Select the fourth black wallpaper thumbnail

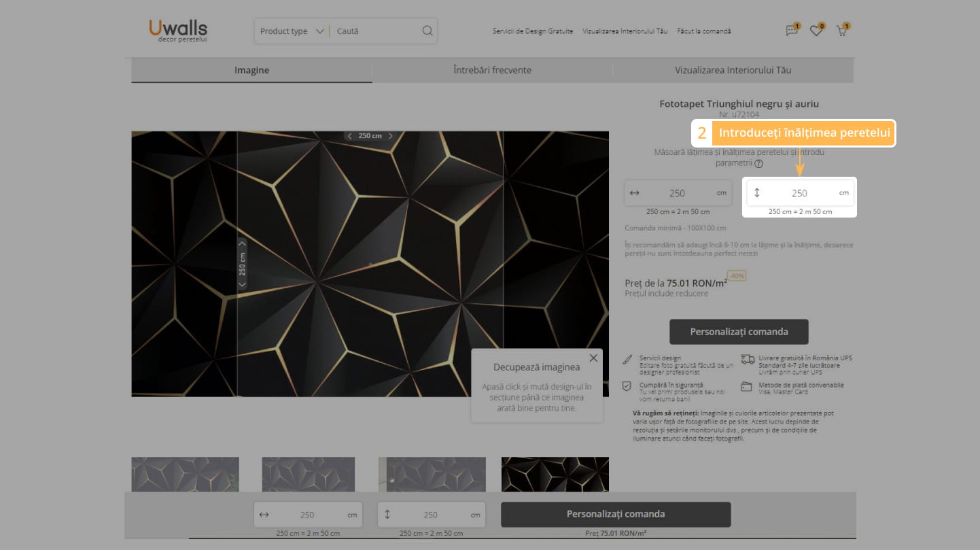click(555, 473)
